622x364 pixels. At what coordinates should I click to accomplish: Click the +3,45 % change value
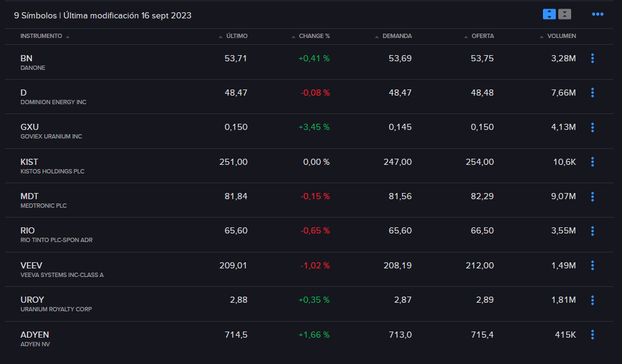click(314, 127)
